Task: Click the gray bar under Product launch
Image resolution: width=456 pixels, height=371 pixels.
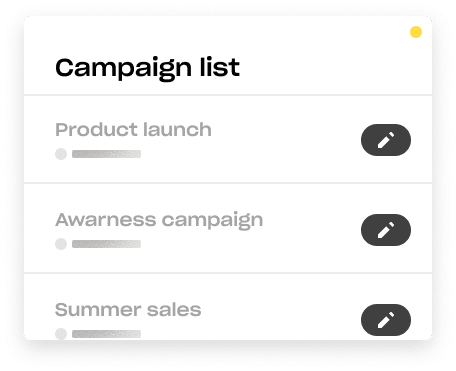Action: [x=106, y=154]
